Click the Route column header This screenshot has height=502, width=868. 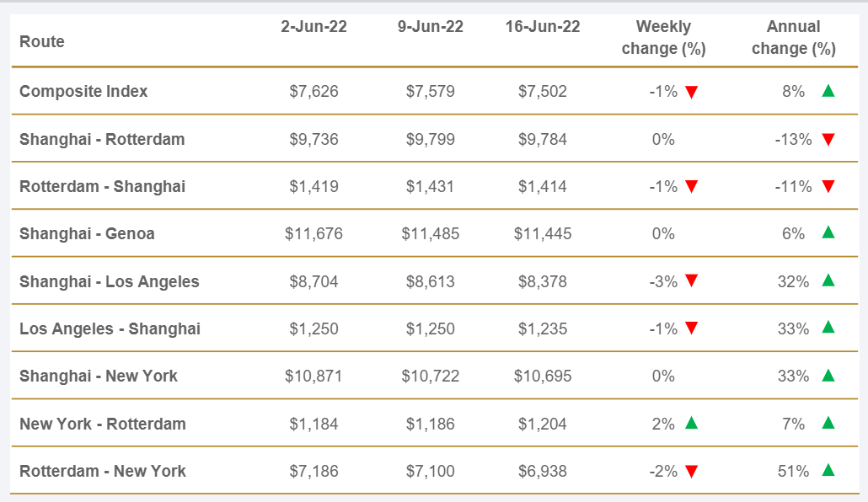click(42, 41)
